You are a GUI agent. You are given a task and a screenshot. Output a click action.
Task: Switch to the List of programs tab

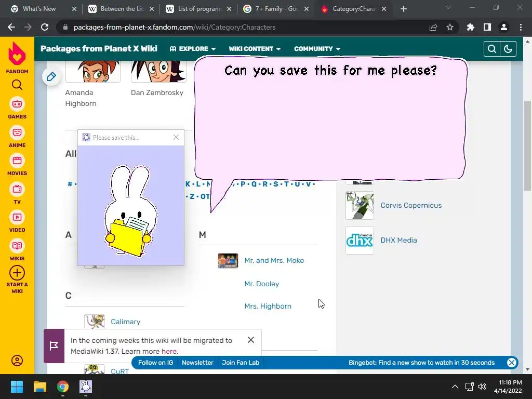[199, 9]
